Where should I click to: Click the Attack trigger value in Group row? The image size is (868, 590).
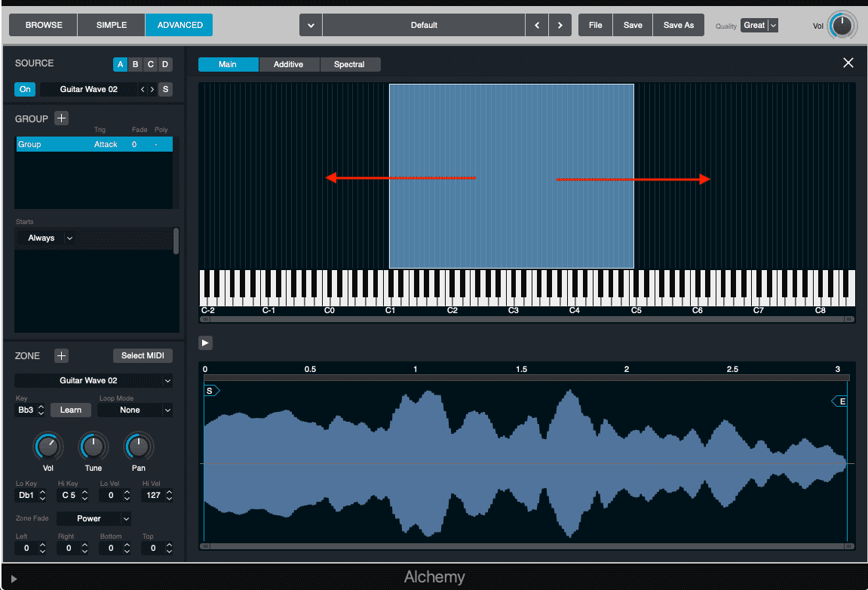(x=106, y=144)
